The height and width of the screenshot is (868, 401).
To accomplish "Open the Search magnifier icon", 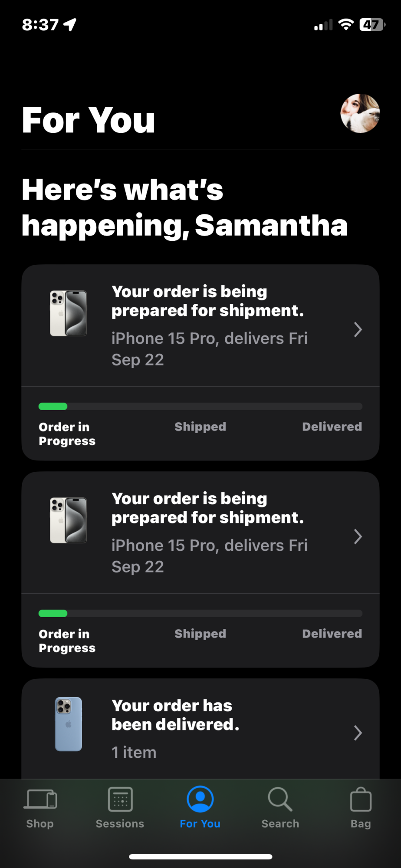I will [280, 799].
